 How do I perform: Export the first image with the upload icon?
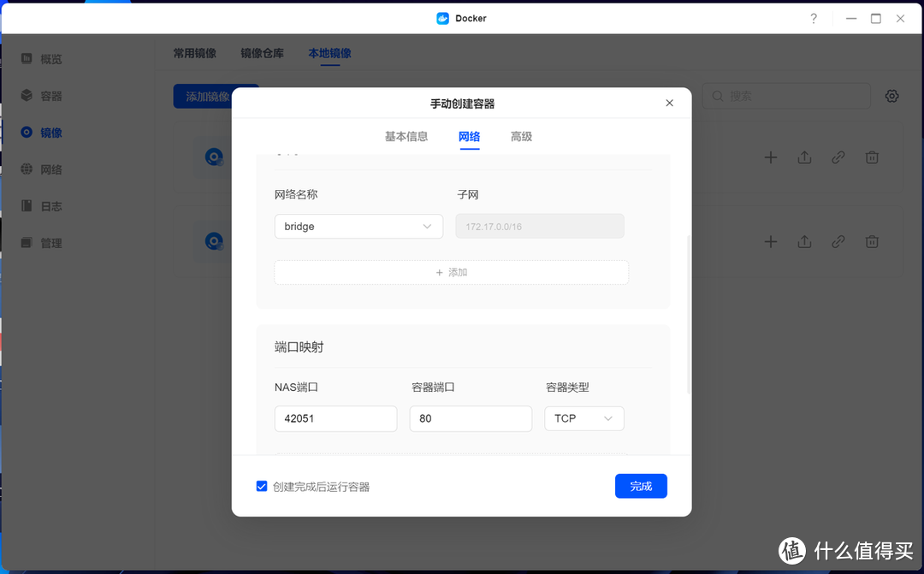pos(804,157)
